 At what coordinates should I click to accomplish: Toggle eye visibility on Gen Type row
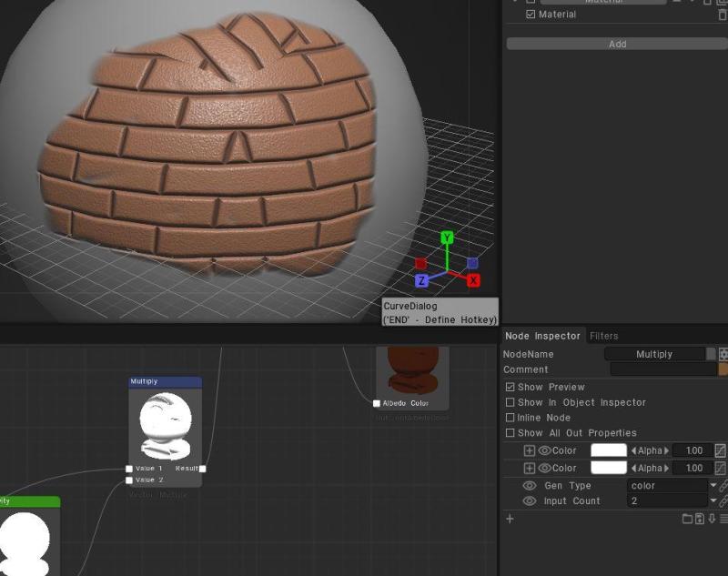[x=530, y=486]
